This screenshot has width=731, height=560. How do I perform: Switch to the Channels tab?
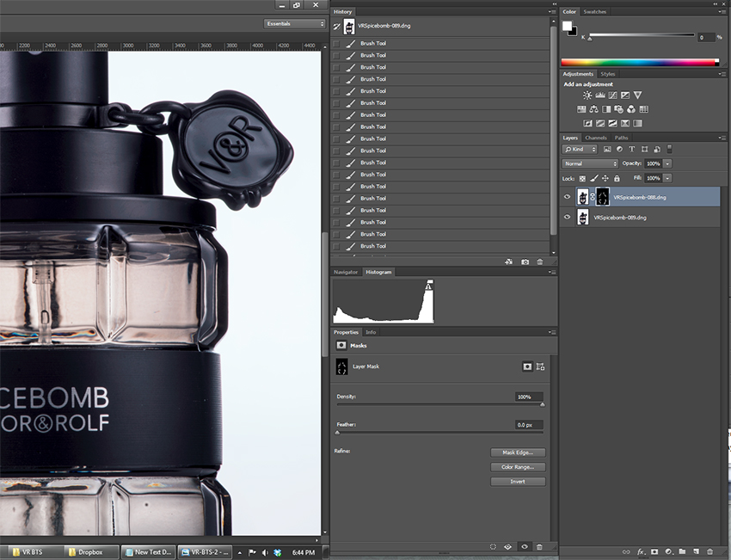click(596, 138)
